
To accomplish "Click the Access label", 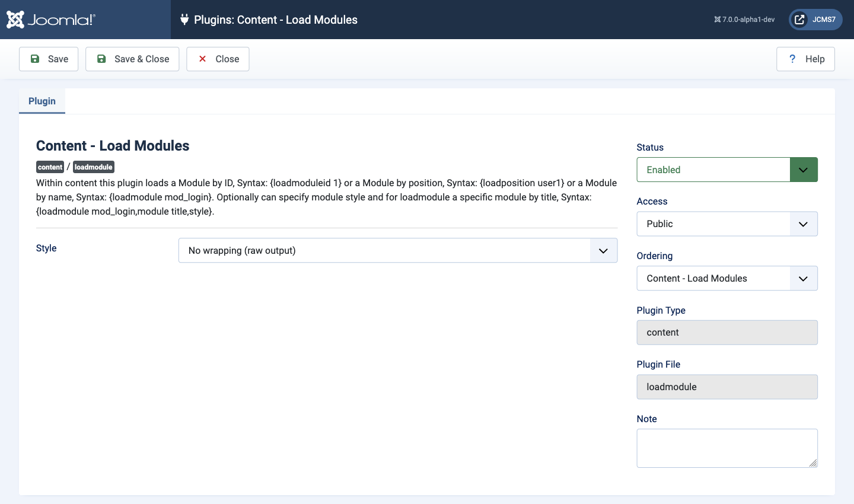I will tap(652, 201).
